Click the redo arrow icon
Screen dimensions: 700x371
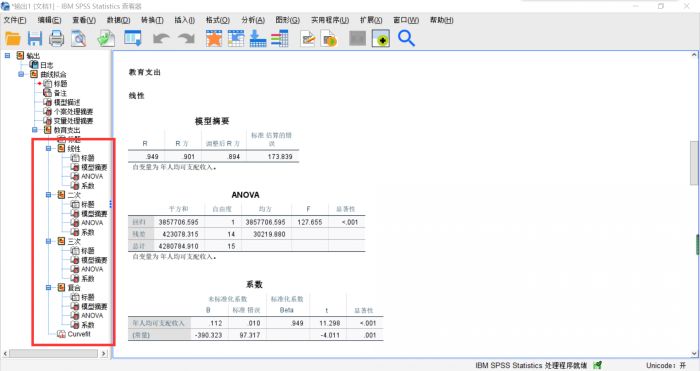[187, 39]
